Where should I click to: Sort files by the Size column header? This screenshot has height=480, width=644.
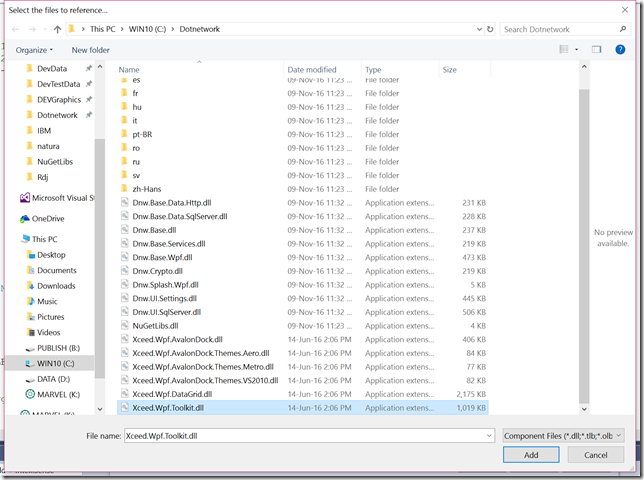point(450,70)
